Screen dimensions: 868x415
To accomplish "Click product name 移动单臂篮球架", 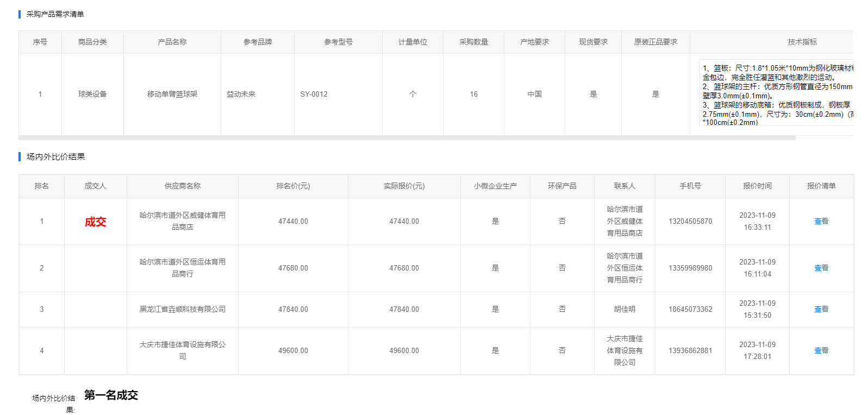I will [x=172, y=94].
